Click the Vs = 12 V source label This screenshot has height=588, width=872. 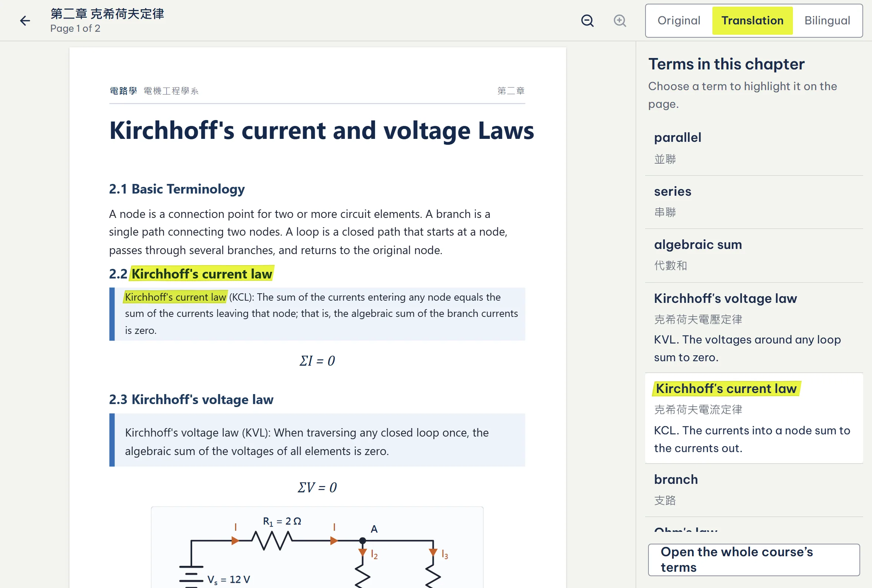228,580
